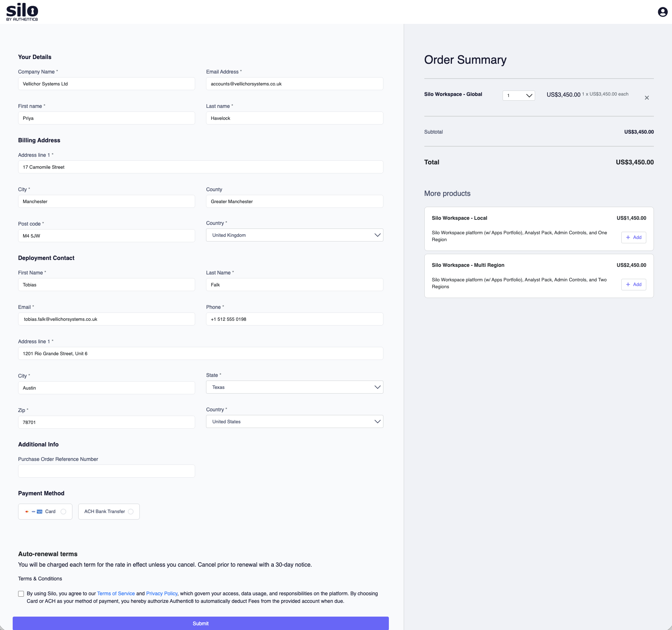
Task: Click the City field containing Austin
Action: 106,388
